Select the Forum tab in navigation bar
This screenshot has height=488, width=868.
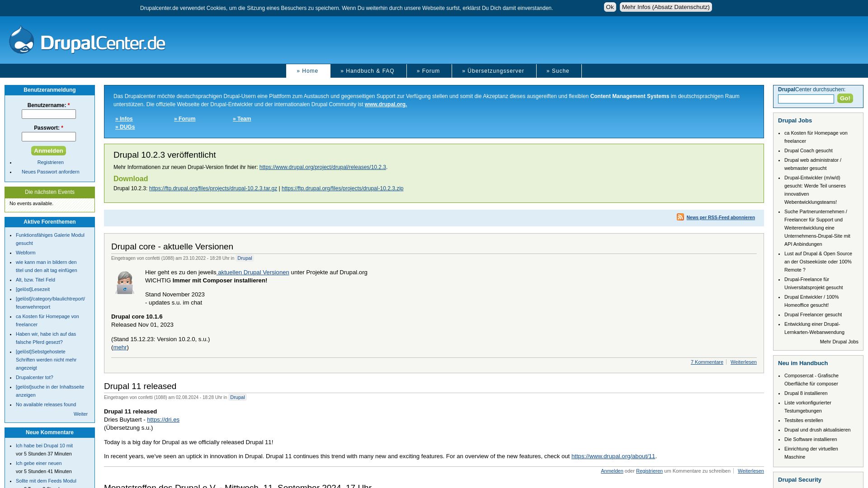[x=429, y=71]
